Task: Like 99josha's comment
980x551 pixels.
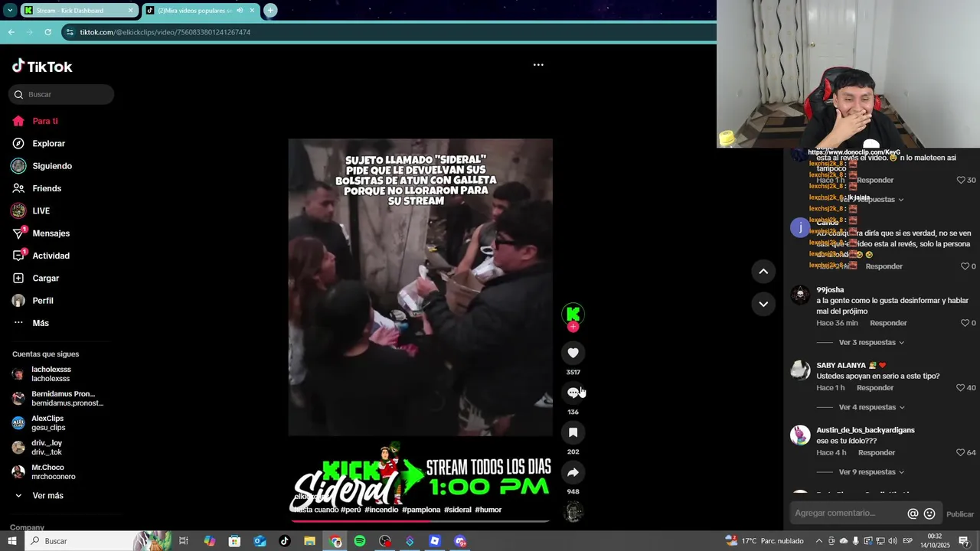Action: [965, 323]
